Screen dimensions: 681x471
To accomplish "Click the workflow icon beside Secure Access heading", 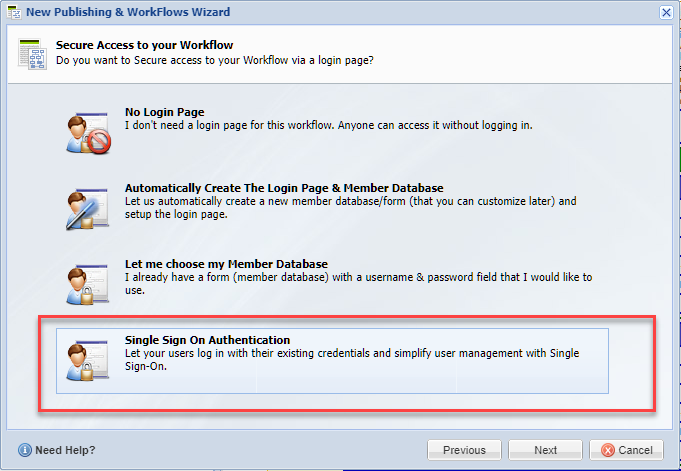I will pyautogui.click(x=32, y=53).
